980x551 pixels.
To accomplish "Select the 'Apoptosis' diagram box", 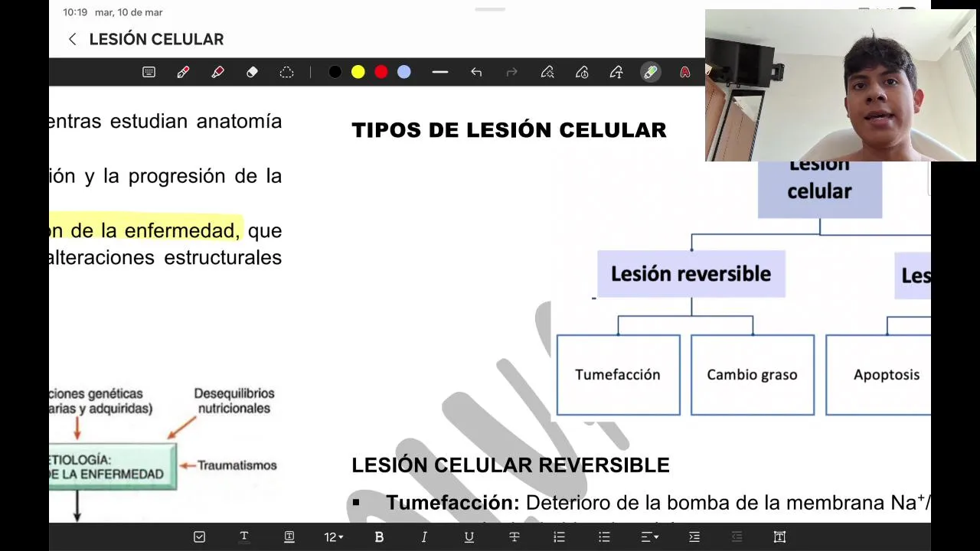I will coord(878,375).
